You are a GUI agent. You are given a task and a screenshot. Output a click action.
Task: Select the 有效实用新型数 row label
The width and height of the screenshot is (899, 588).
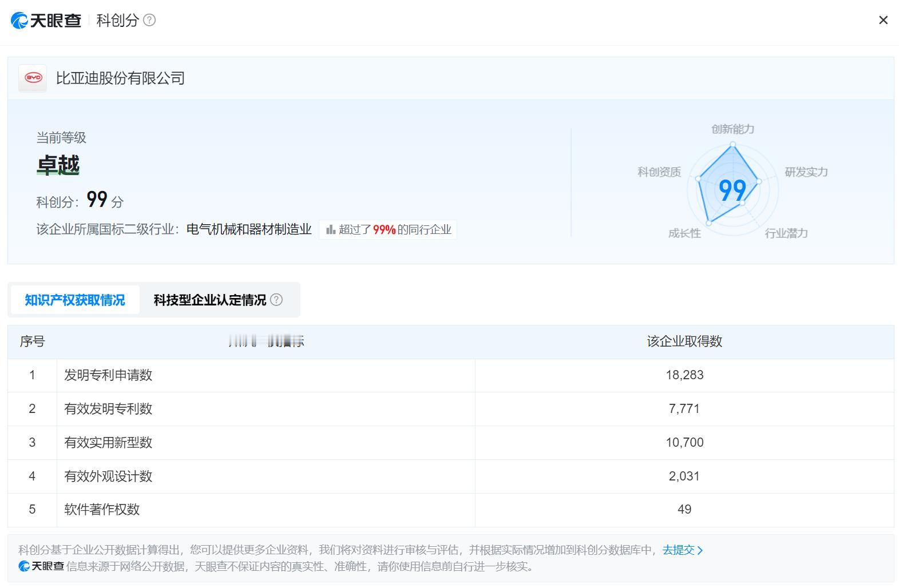108,443
